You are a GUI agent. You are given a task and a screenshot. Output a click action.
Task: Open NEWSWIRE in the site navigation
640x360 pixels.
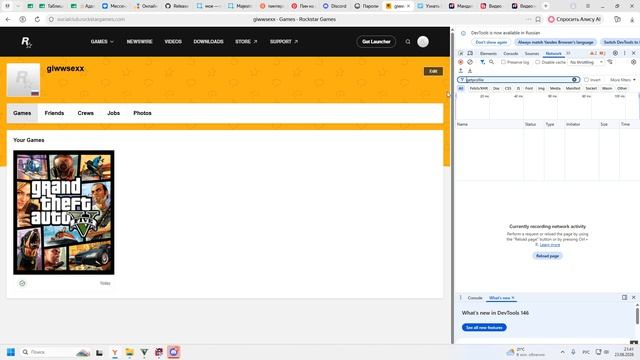click(x=140, y=42)
